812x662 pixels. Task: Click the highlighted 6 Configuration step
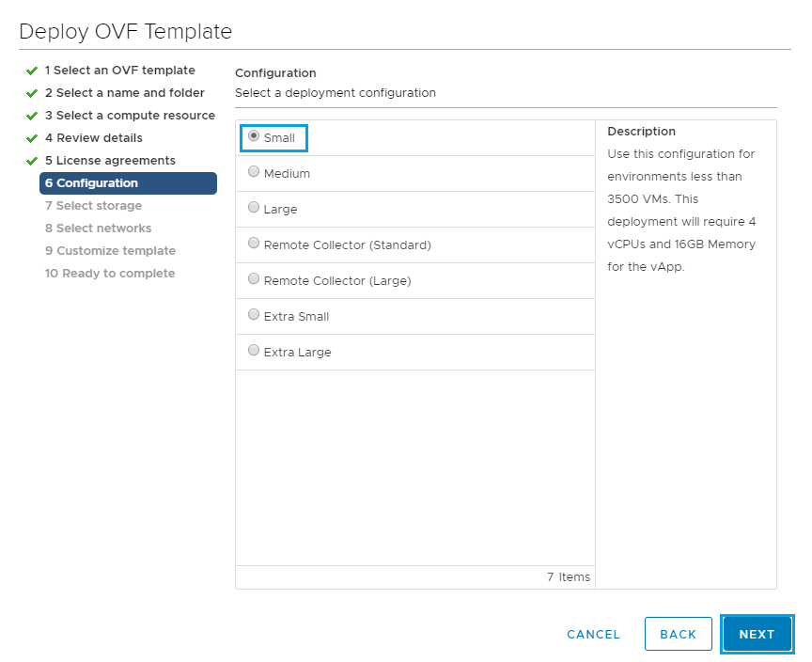[128, 183]
